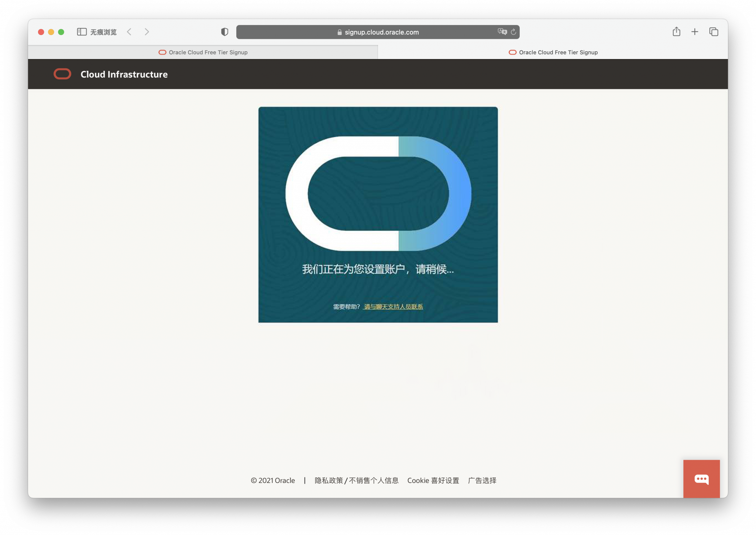Viewport: 756px width, 535px height.
Task: Click the 我们正在为您设置账户 message
Action: coord(378,269)
